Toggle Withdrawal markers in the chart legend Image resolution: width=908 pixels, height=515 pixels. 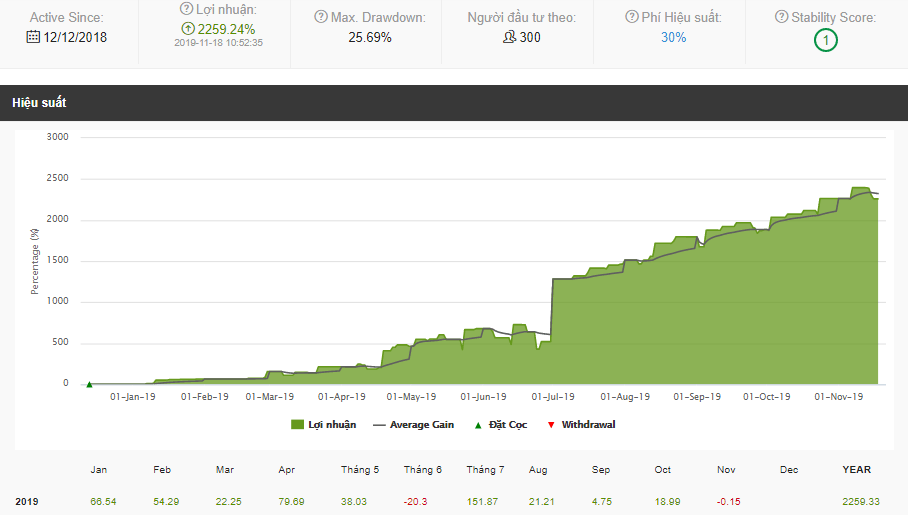(580, 425)
